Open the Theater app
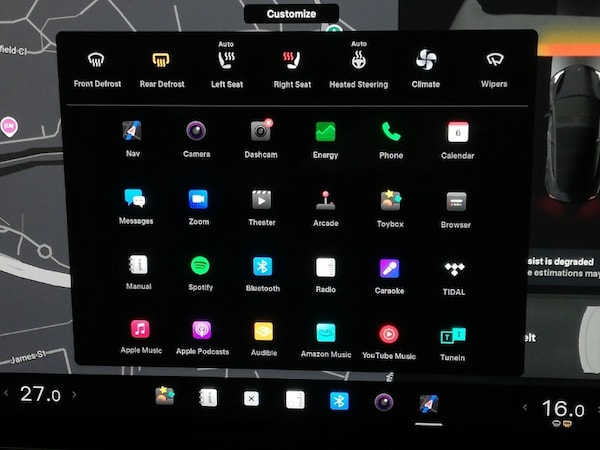Screen dimensions: 600x450 click(262, 200)
